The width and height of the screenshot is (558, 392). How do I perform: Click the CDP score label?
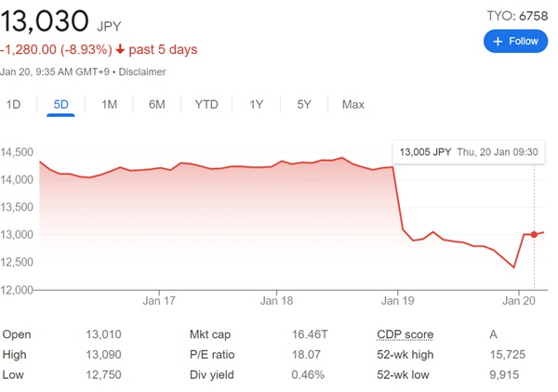pos(405,334)
